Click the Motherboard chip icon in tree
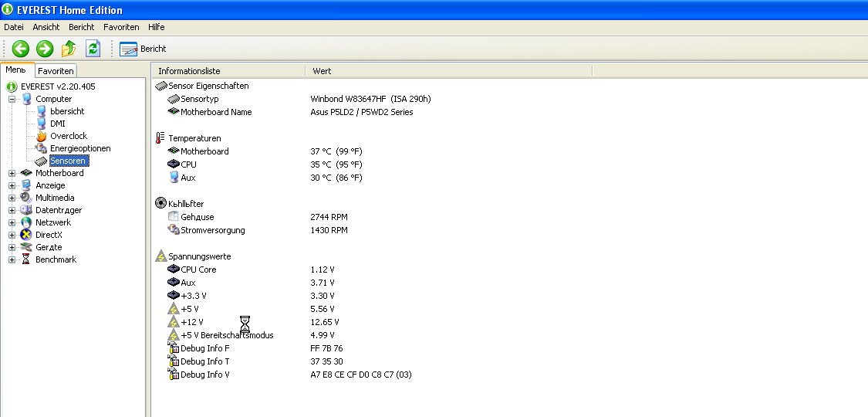The image size is (868, 417). (26, 173)
